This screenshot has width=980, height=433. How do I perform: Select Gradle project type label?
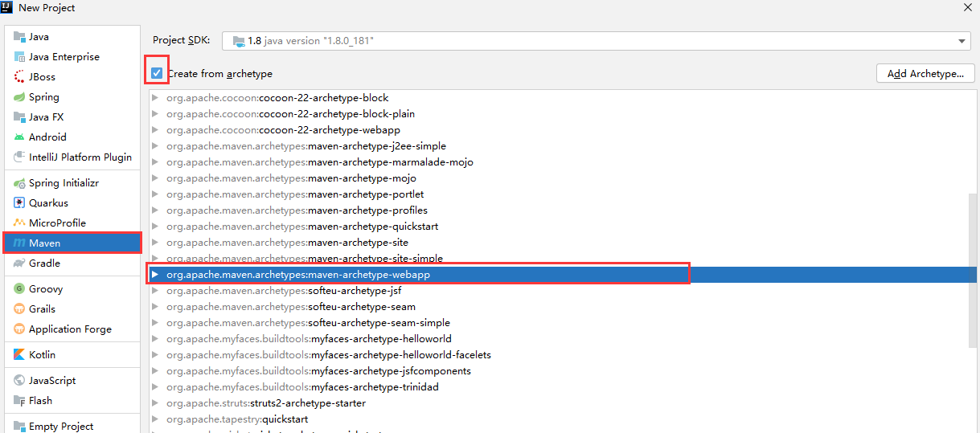pos(44,263)
